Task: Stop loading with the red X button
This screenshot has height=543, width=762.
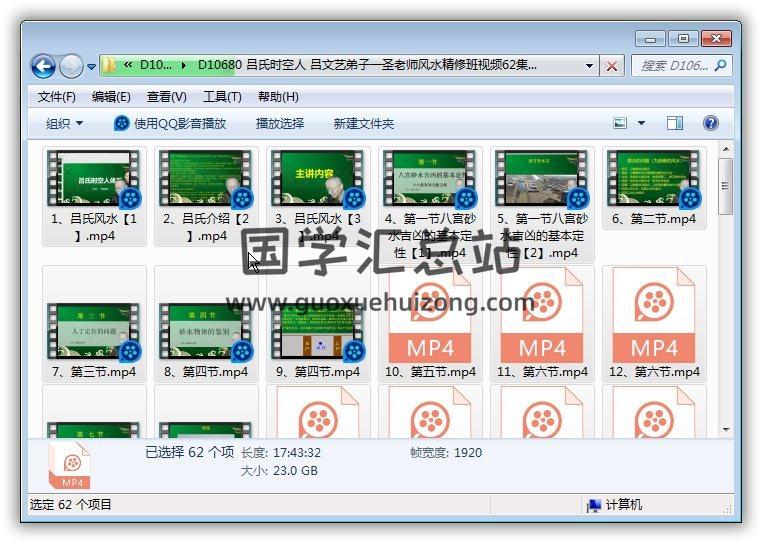Action: [x=612, y=66]
